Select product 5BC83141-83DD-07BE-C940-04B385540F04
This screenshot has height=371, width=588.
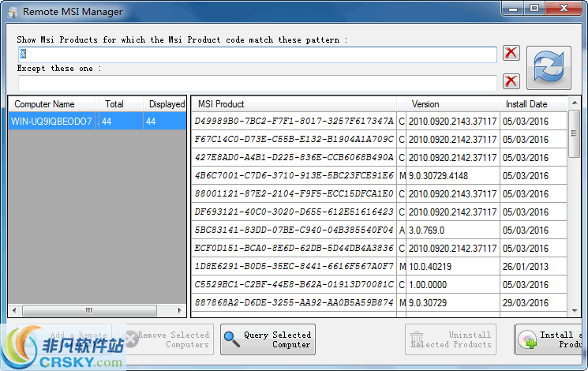(294, 230)
